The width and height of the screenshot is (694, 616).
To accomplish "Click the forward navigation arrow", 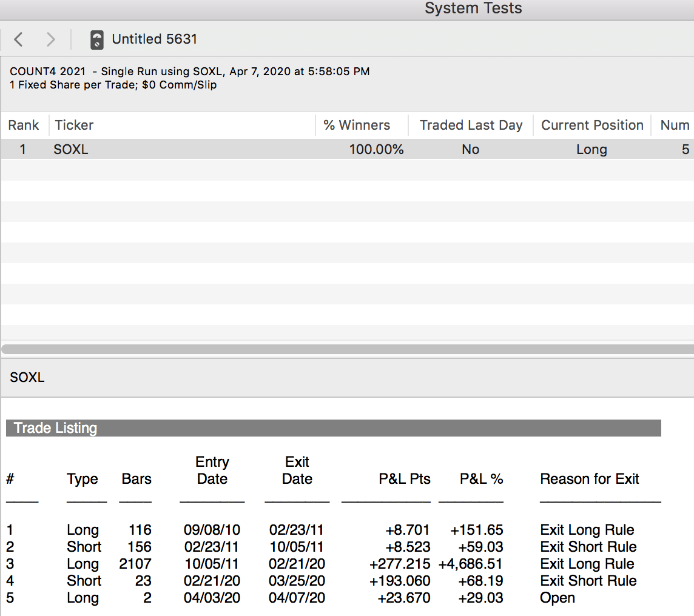I will click(51, 39).
